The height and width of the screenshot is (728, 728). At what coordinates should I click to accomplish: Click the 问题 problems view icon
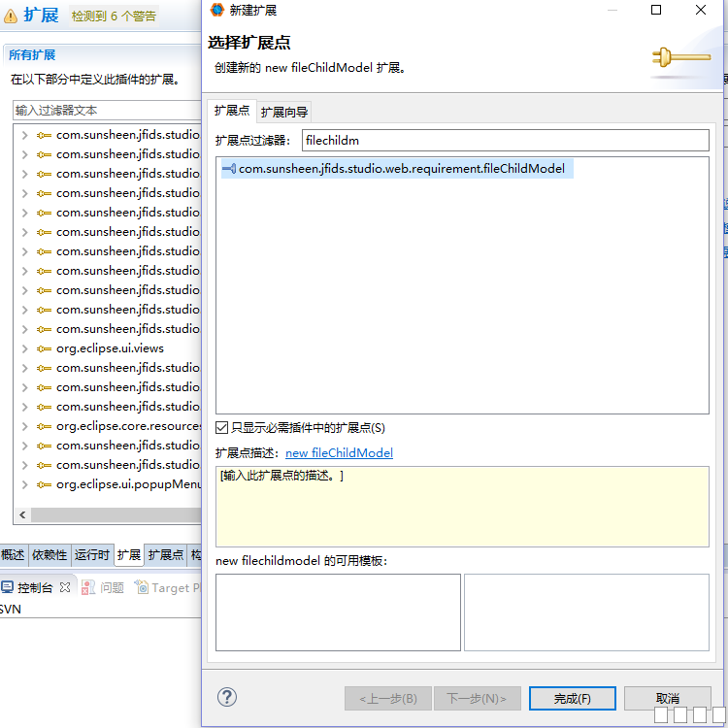point(88,587)
